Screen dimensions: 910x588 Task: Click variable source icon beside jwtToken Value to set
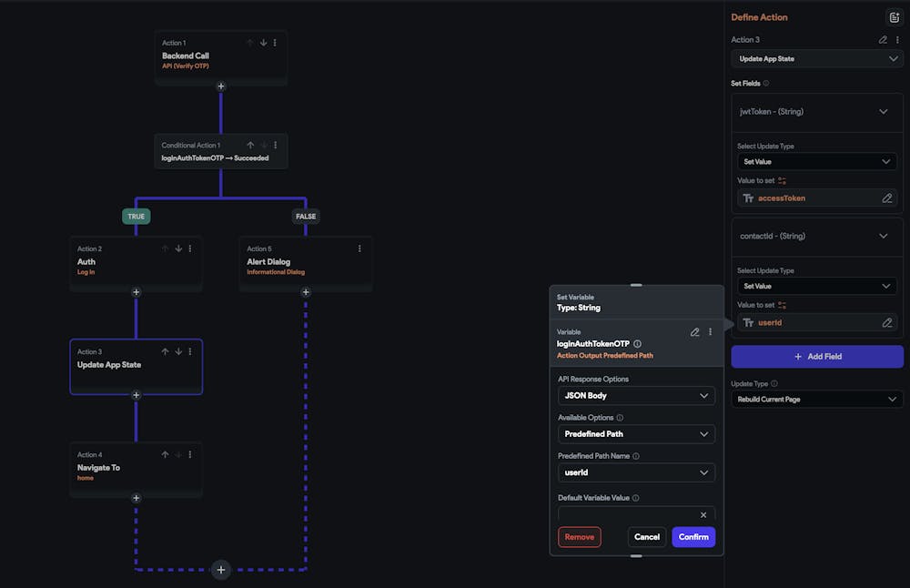coord(783,180)
